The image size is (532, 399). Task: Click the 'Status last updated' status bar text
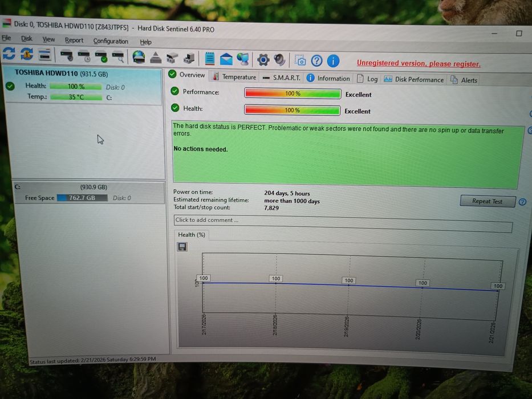click(x=92, y=360)
